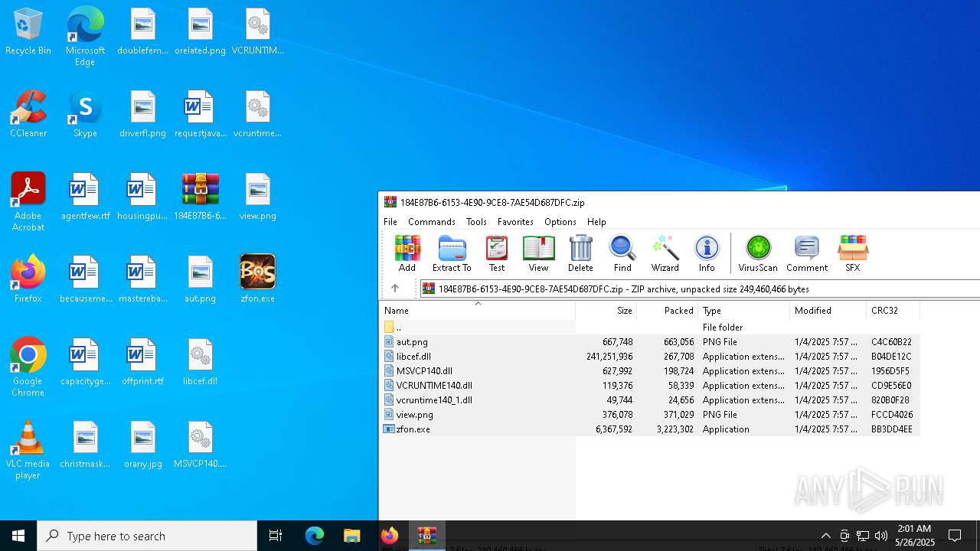Sort by Type column header
Image resolution: width=980 pixels, height=551 pixels.
743,310
